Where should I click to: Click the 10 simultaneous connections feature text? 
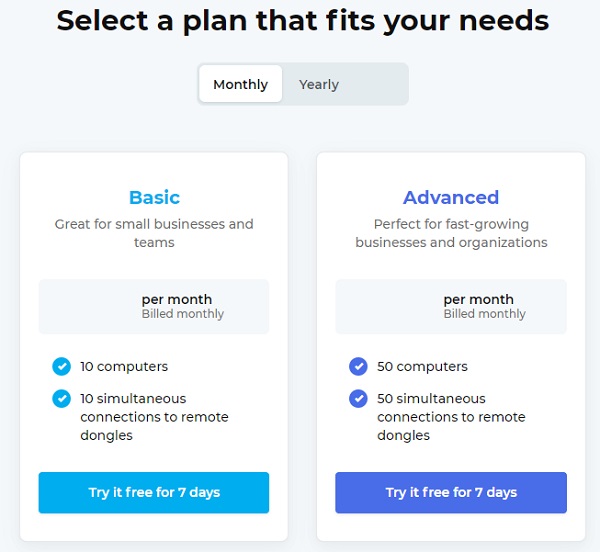click(x=154, y=417)
